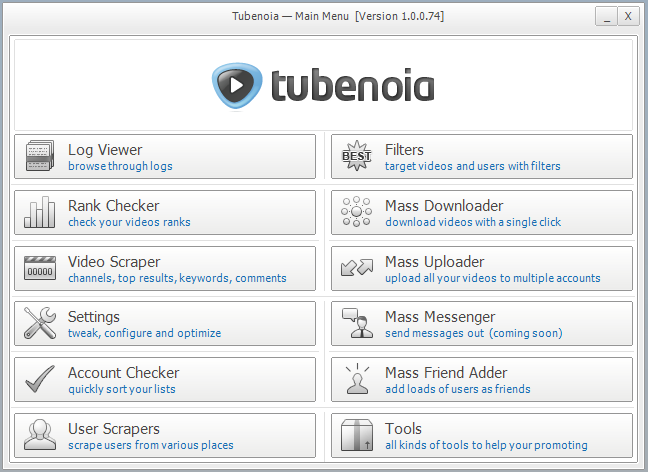Open Tools by its title
Viewport: 648px width, 472px height.
point(403,429)
